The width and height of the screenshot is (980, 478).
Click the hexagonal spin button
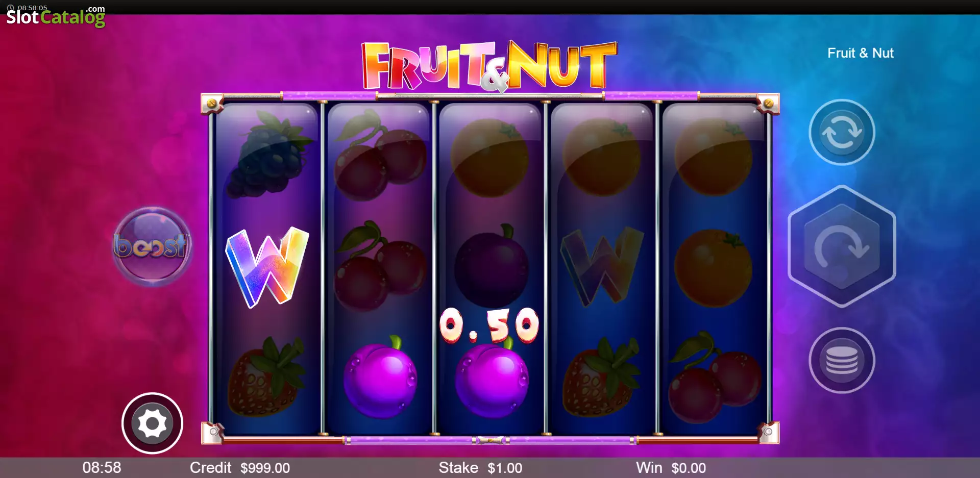point(842,246)
